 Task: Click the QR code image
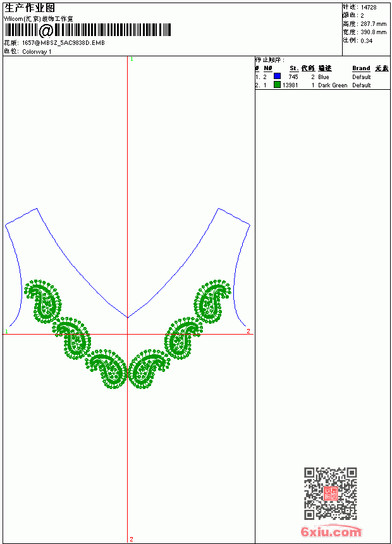[x=330, y=493]
